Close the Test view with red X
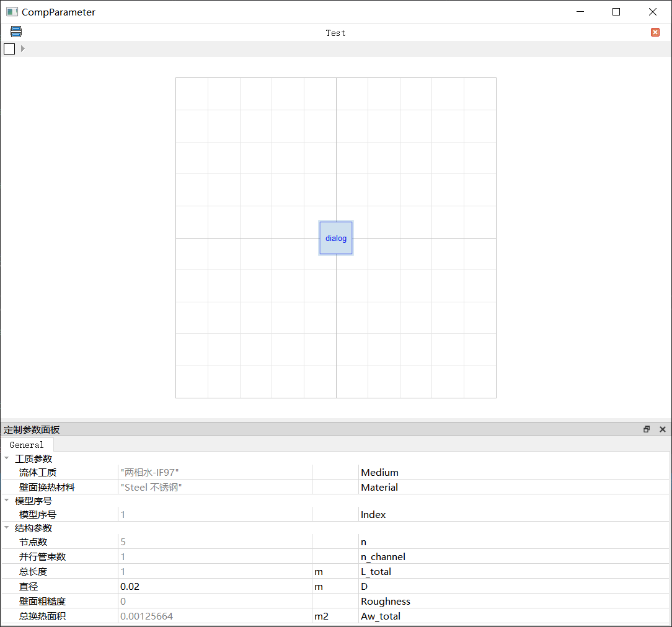672x627 pixels. [655, 32]
